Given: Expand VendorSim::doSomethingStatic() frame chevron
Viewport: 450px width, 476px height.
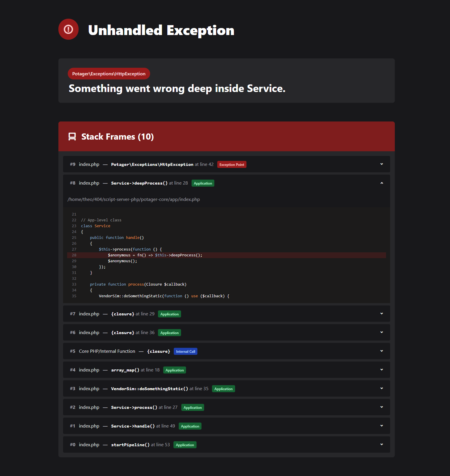Looking at the screenshot, I should (381, 388).
